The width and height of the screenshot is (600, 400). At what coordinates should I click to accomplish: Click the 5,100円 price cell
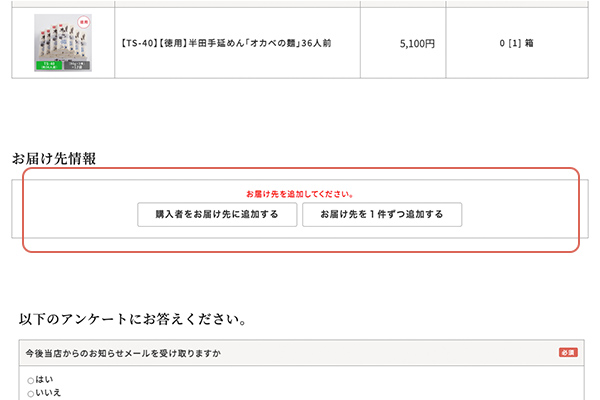[416, 44]
